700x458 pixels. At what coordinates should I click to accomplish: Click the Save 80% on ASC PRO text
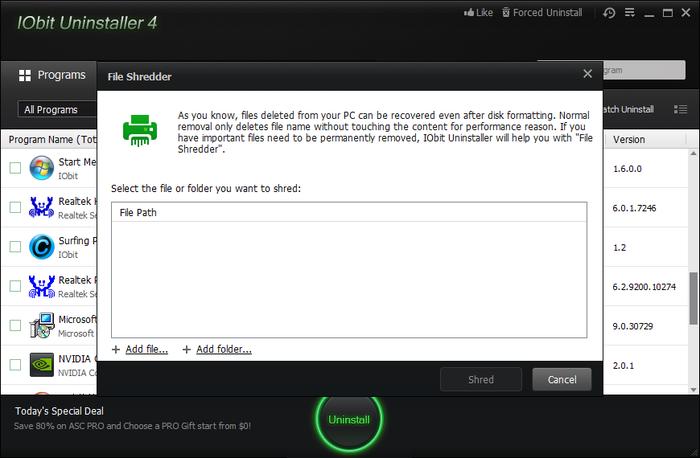[x=132, y=426]
